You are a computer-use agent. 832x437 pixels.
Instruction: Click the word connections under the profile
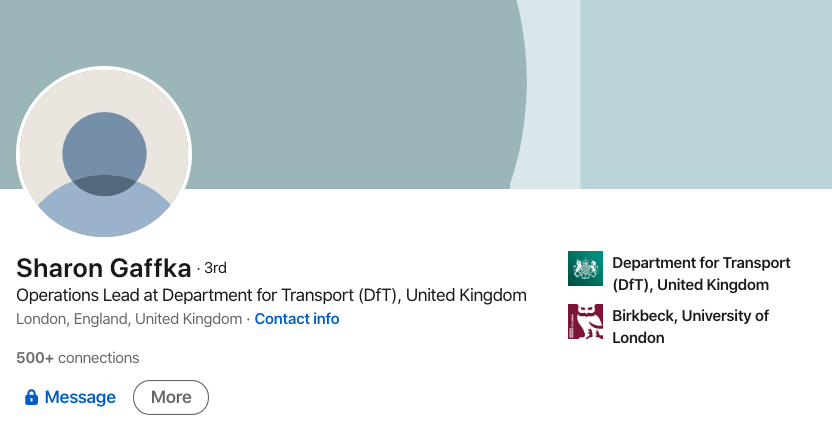pyautogui.click(x=99, y=358)
